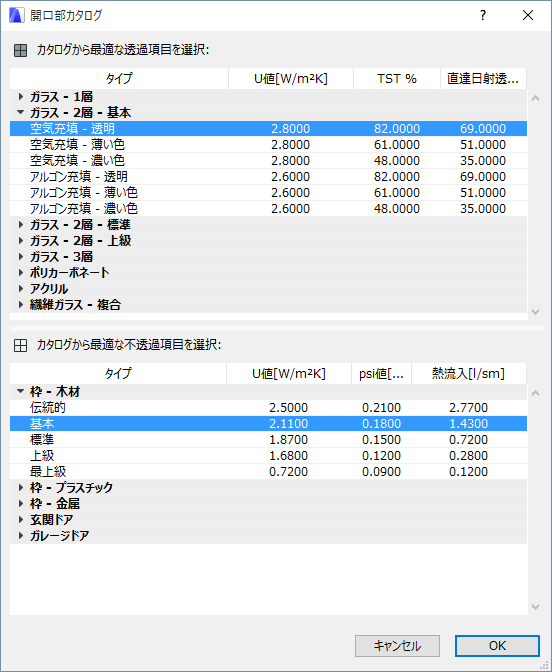The width and height of the screenshot is (552, 672).
Task: Expand the 繊維ガラス - 複合 group
Action: (x=21, y=305)
